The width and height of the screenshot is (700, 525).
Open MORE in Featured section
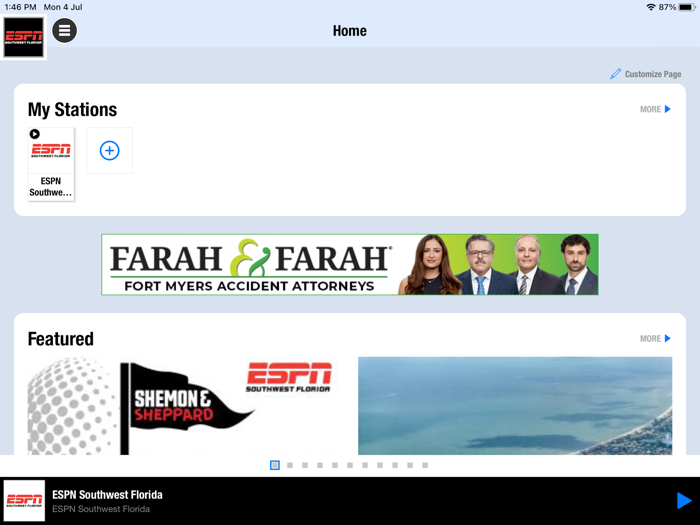pyautogui.click(x=655, y=339)
